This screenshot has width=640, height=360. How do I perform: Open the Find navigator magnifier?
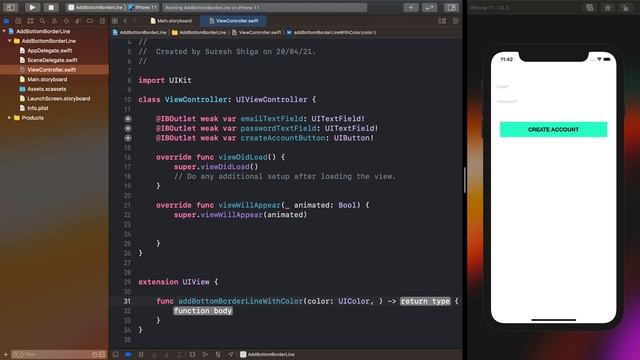[42, 21]
